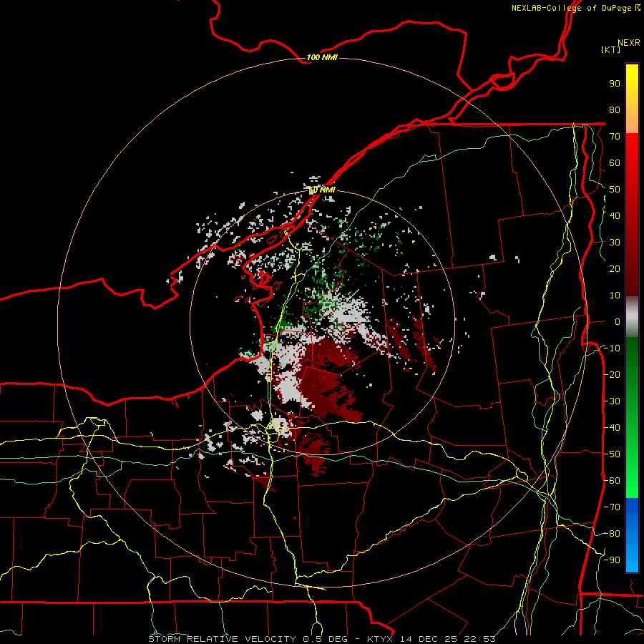Click the 50 value on the color scale
Viewport: 644px width, 644px height.
tap(615, 190)
